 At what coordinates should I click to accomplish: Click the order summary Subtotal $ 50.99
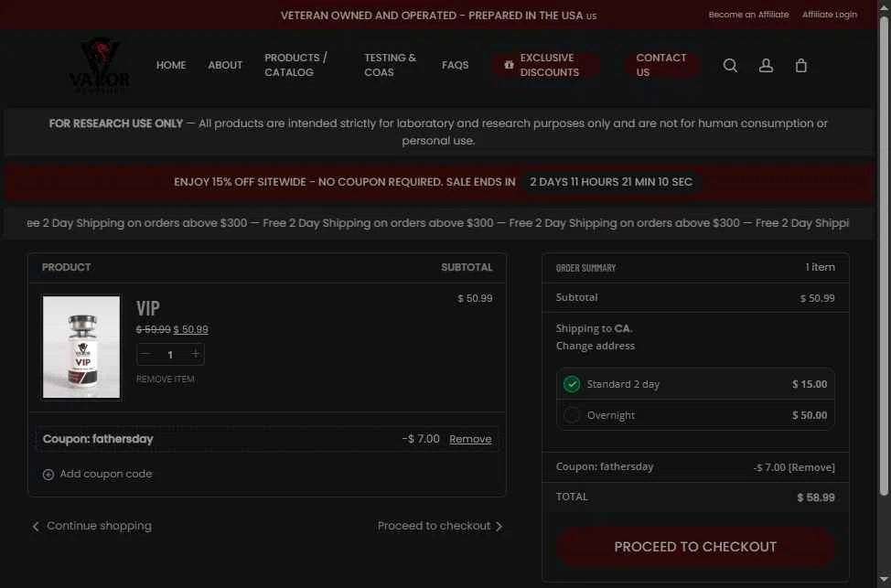(817, 298)
